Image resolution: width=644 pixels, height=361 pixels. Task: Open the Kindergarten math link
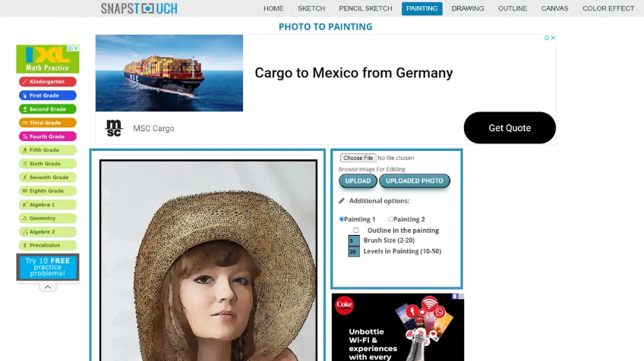[48, 82]
